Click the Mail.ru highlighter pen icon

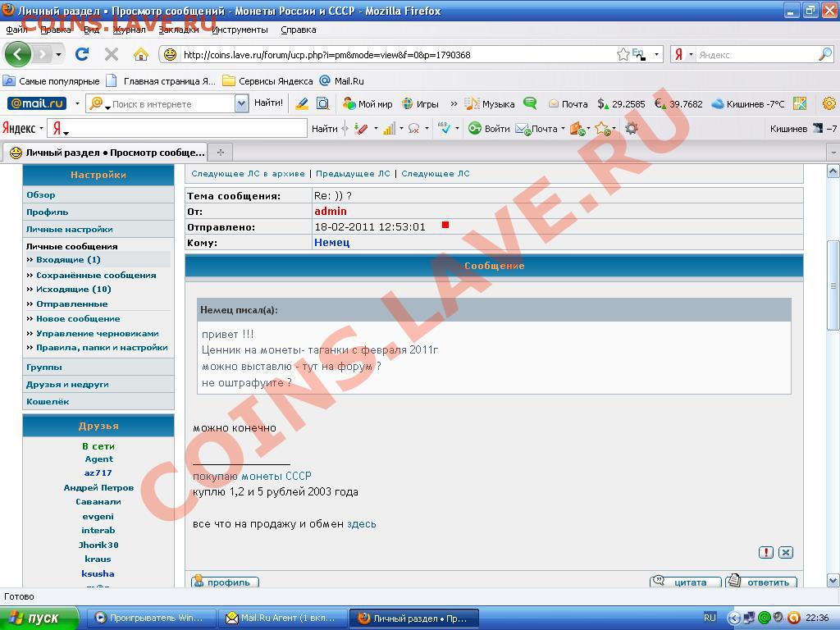click(x=302, y=103)
